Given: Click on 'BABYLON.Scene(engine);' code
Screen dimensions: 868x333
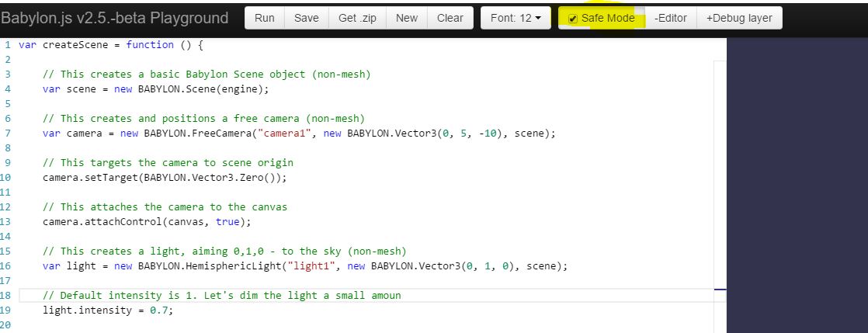Looking at the screenshot, I should click(203, 89).
